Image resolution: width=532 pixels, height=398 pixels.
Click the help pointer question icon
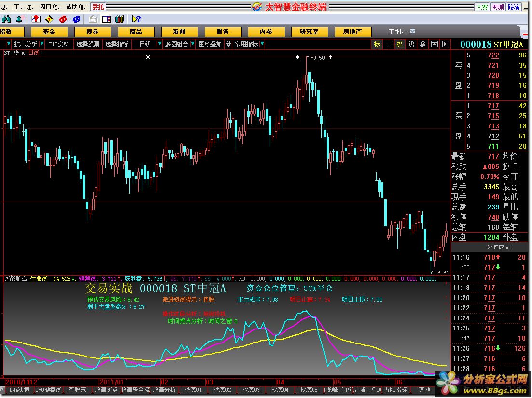click(136, 19)
